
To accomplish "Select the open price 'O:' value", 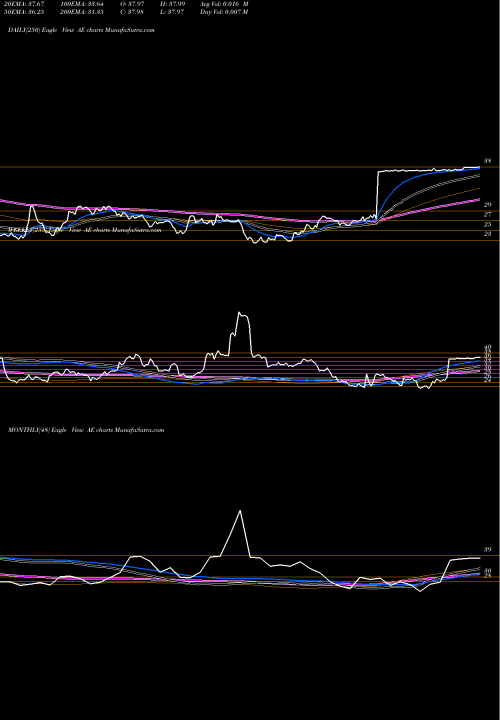I will tap(132, 4).
